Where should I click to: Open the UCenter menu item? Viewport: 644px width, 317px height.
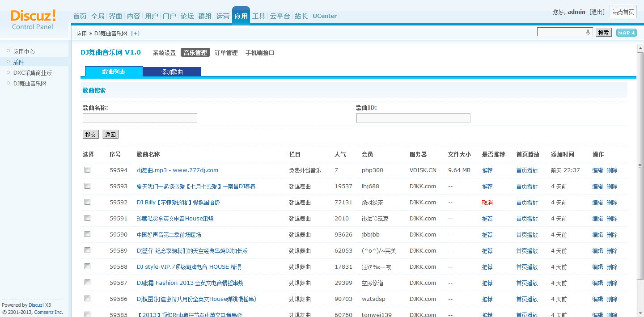pyautogui.click(x=324, y=16)
